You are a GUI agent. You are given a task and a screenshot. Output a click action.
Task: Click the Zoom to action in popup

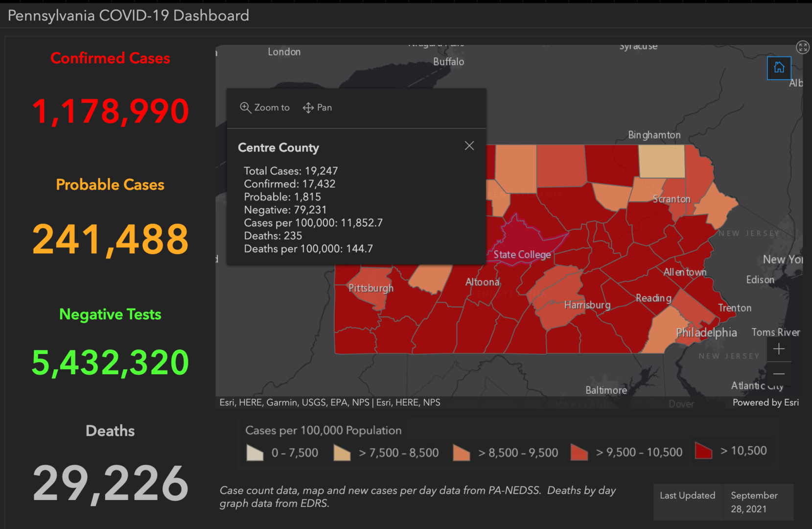(x=264, y=108)
